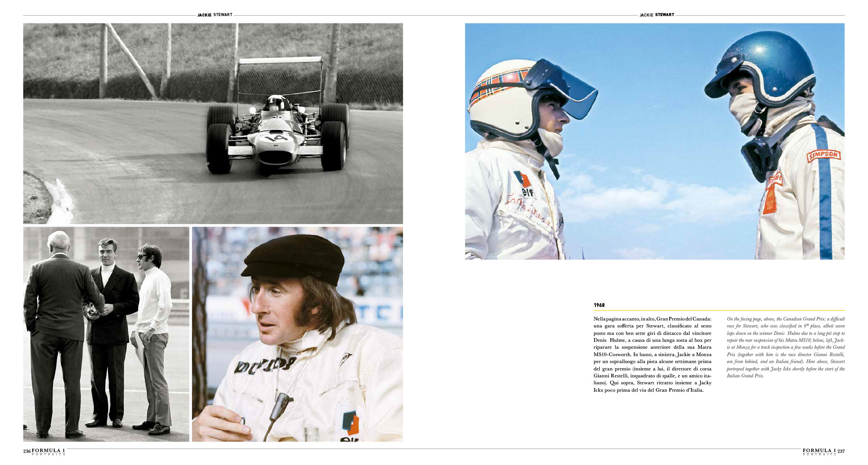
Task: Click page number 237 in footer
Action: coord(841,452)
